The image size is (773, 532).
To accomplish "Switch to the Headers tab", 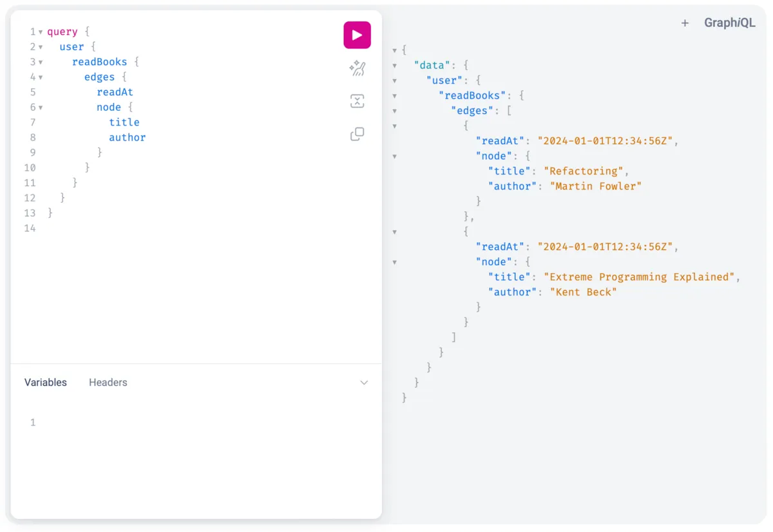I will click(x=108, y=382).
